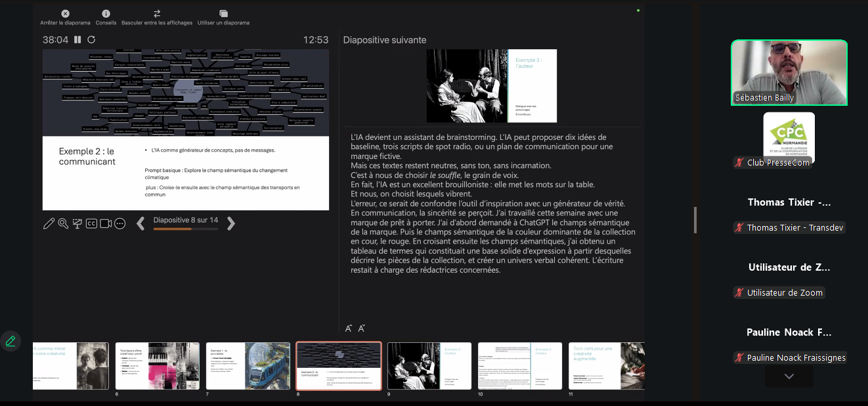The width and height of the screenshot is (868, 406).
Task: Click the slide progress bar
Action: point(185,229)
